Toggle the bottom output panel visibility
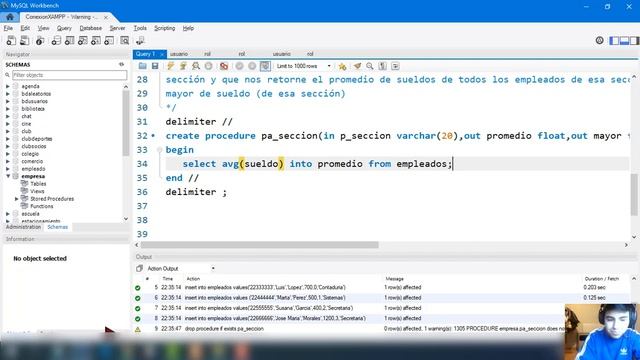Viewport: 640px width, 360px height. click(x=624, y=40)
